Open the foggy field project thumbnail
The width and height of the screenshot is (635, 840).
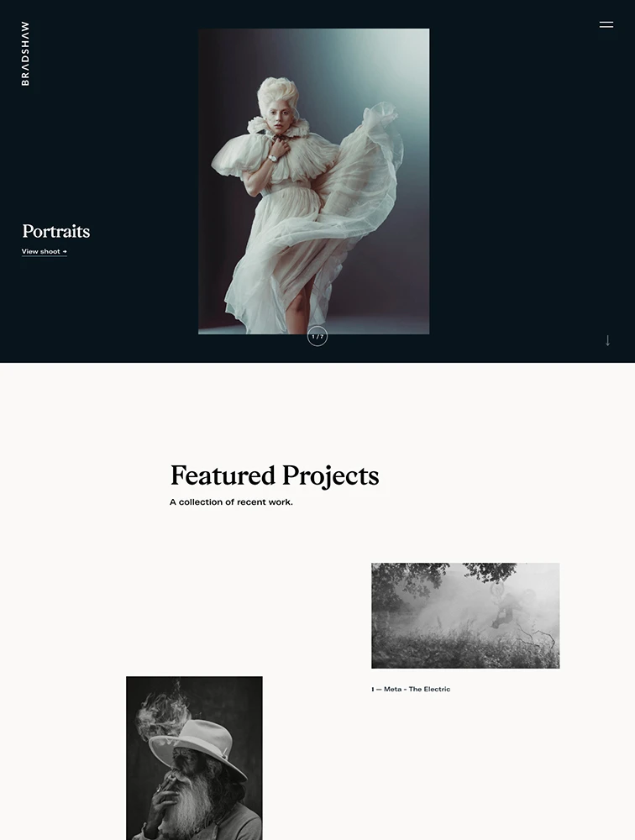tap(465, 616)
